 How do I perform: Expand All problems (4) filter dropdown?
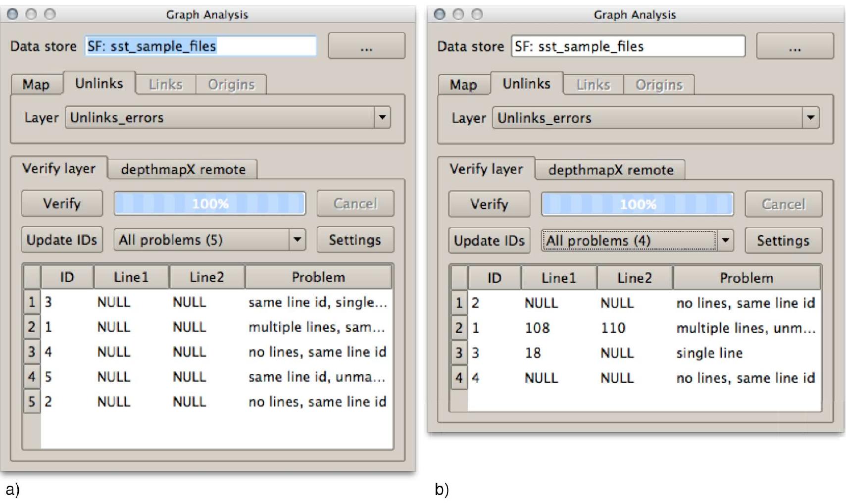(637, 241)
